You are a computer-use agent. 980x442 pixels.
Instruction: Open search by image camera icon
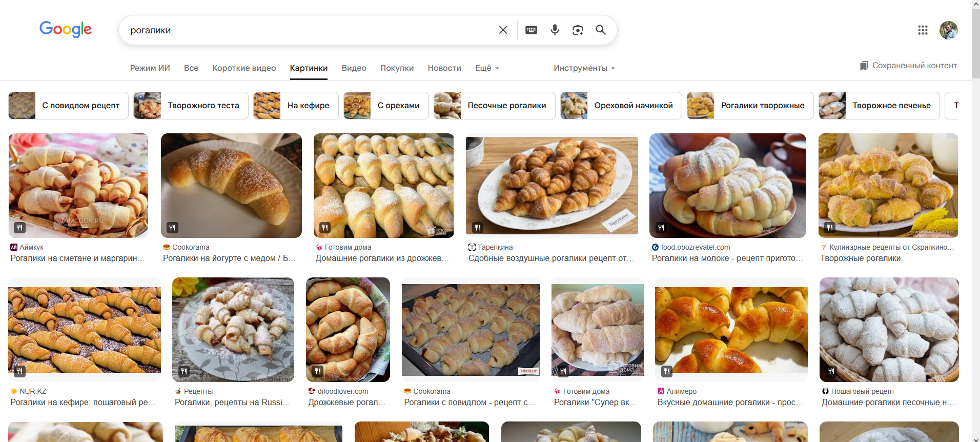pyautogui.click(x=578, y=30)
